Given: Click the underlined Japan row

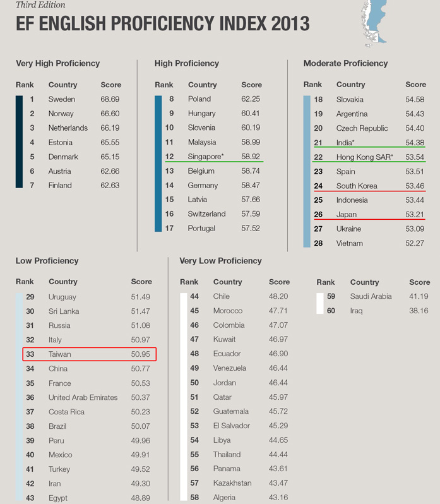Looking at the screenshot, I should click(x=369, y=215).
